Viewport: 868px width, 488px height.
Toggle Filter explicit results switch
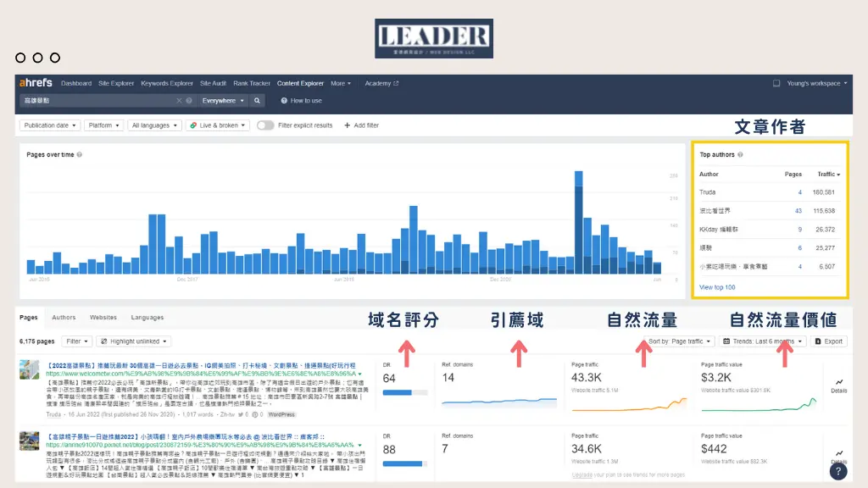265,125
